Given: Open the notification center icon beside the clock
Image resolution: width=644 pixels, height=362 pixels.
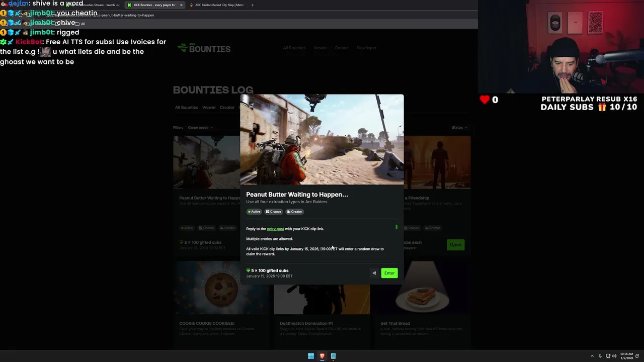Looking at the screenshot, I should tap(637, 356).
